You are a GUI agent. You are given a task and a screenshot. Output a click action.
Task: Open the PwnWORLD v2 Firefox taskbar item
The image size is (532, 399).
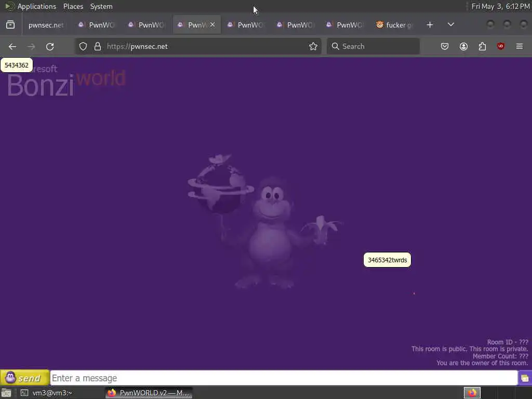(149, 393)
